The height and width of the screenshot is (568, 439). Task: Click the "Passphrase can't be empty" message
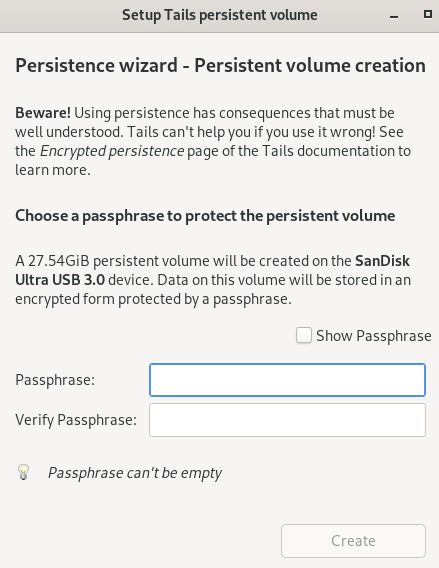(x=135, y=473)
